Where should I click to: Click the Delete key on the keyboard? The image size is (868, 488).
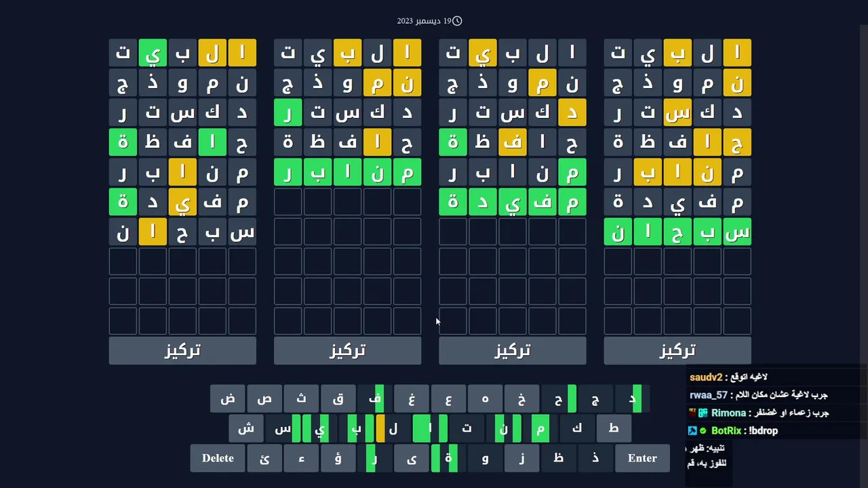pyautogui.click(x=218, y=458)
